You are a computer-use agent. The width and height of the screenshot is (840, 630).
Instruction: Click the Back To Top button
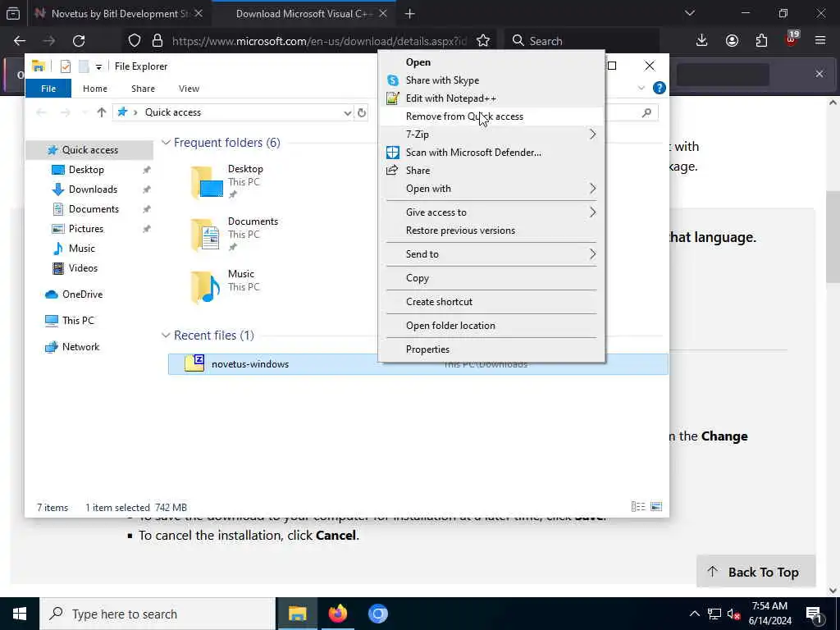756,572
